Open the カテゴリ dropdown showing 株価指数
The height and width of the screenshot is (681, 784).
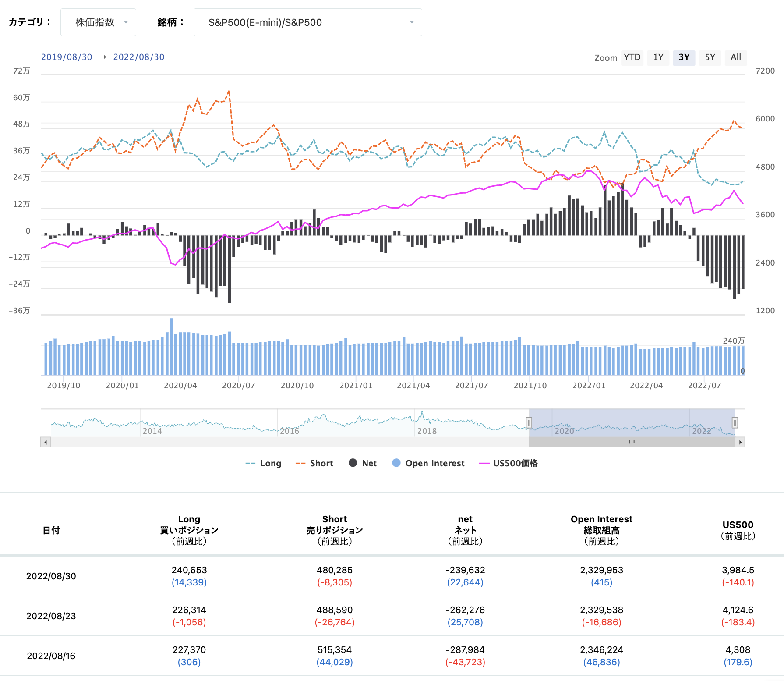98,22
